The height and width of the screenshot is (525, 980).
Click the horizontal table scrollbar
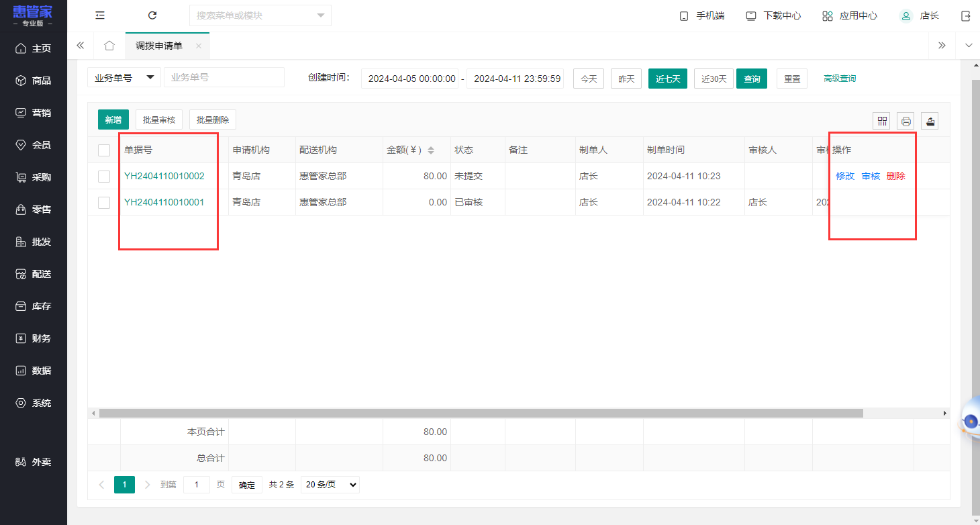[x=481, y=414]
